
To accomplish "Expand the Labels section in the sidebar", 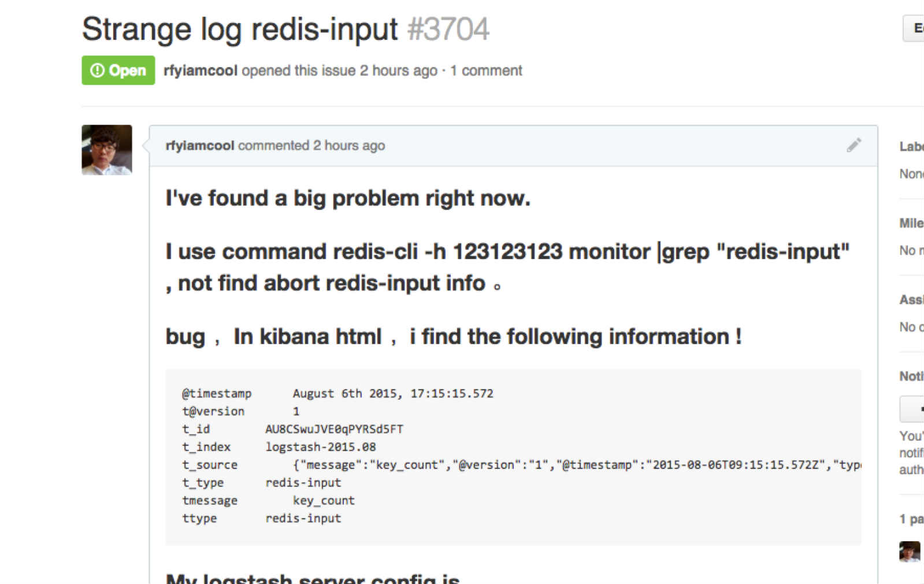I will pyautogui.click(x=911, y=147).
